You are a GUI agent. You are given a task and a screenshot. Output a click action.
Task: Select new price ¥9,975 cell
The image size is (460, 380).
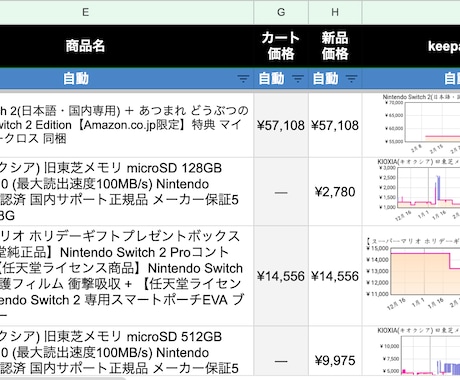tap(335, 352)
